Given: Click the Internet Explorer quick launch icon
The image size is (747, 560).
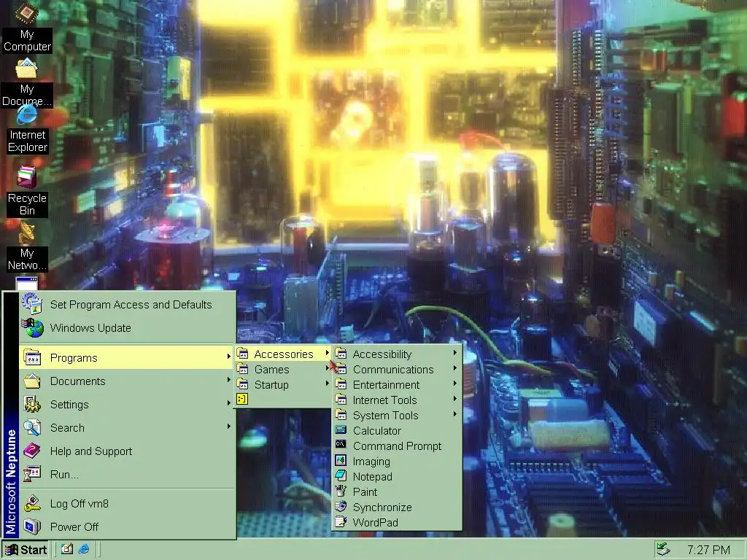Looking at the screenshot, I should coord(84,549).
